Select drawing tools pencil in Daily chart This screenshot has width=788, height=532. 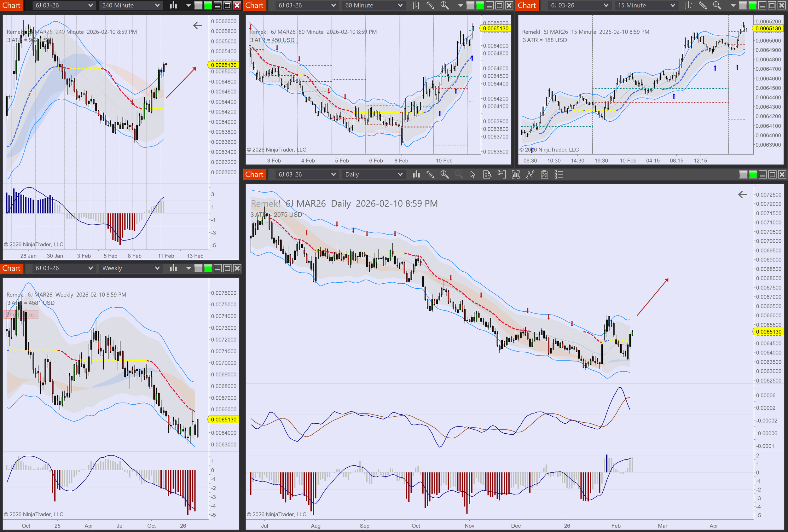pos(430,175)
